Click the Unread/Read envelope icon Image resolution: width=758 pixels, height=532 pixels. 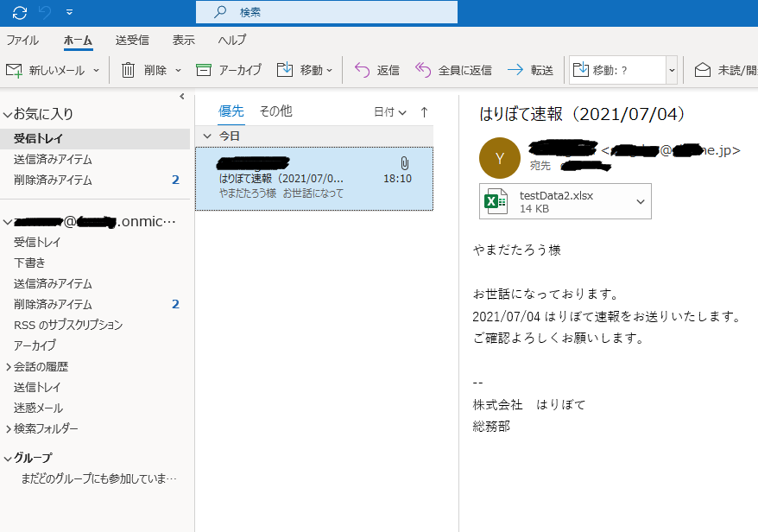tap(703, 70)
